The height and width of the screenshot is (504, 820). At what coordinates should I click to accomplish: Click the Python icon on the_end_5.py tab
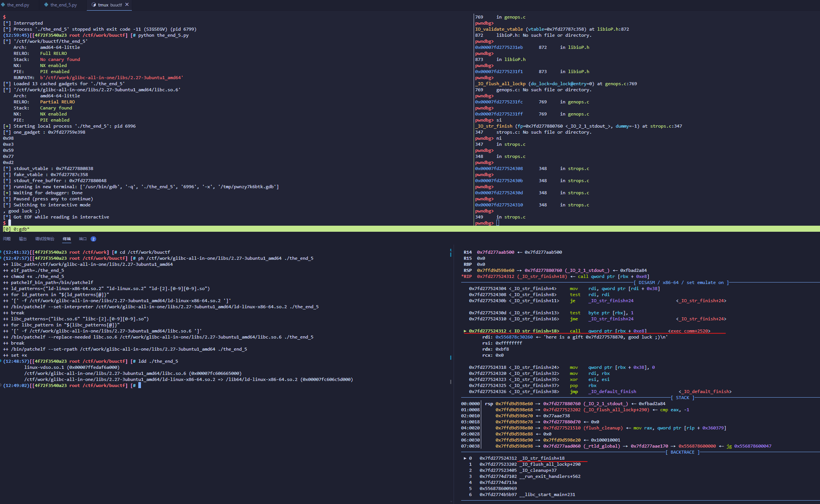coord(46,5)
